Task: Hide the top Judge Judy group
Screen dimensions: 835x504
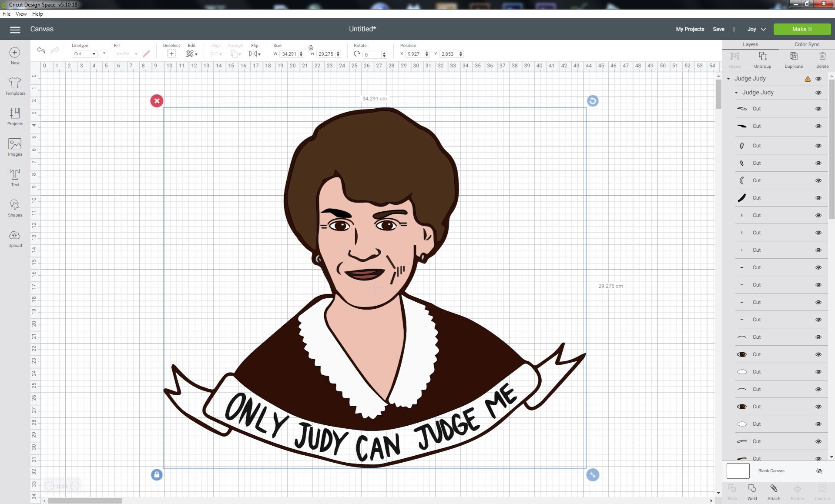Action: pyautogui.click(x=818, y=79)
